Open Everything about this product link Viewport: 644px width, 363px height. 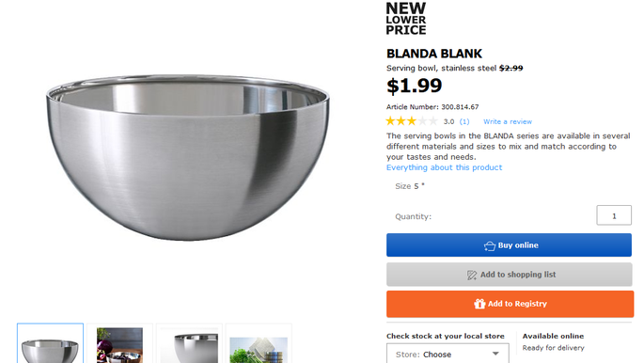point(444,167)
